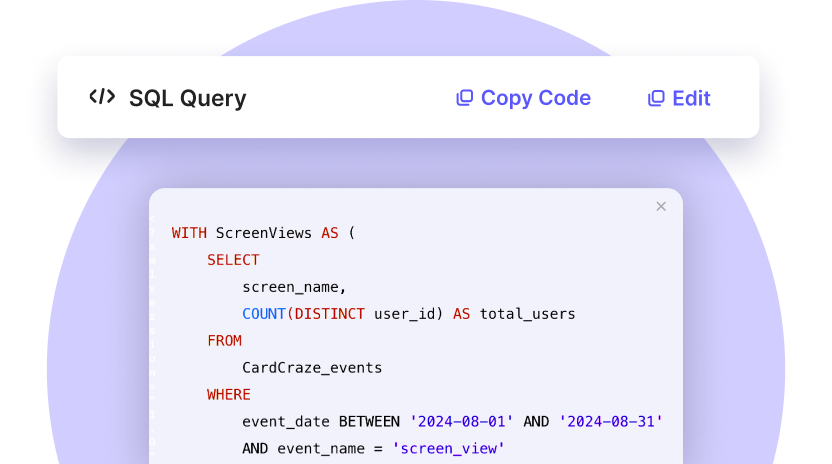The height and width of the screenshot is (464, 832).
Task: Click the copy icon next to Copy Code
Action: point(465,98)
